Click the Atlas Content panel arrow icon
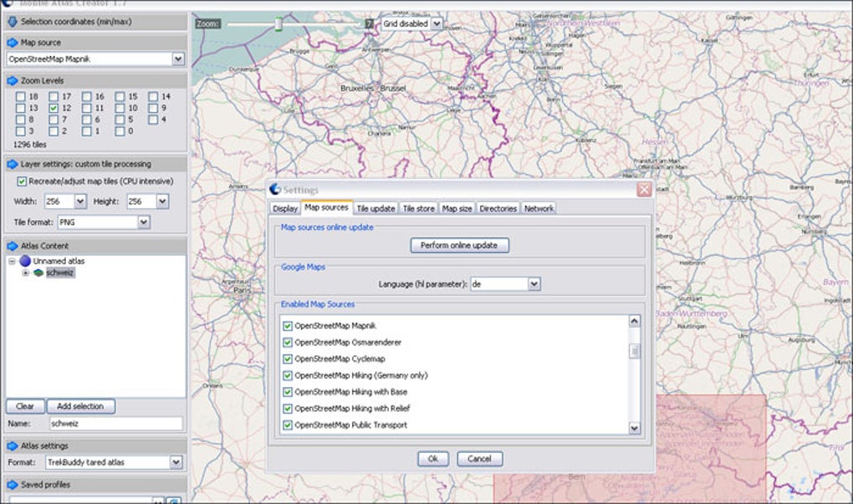 pos(13,246)
